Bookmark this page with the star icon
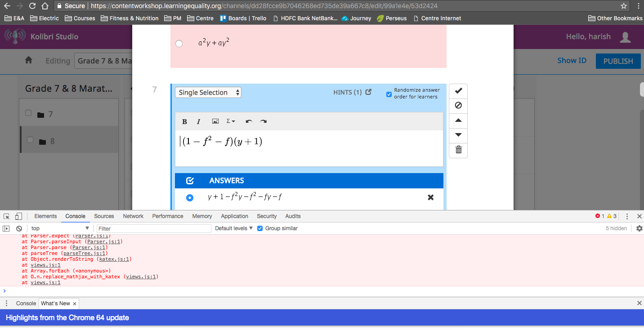This screenshot has width=644, height=330. [x=624, y=6]
